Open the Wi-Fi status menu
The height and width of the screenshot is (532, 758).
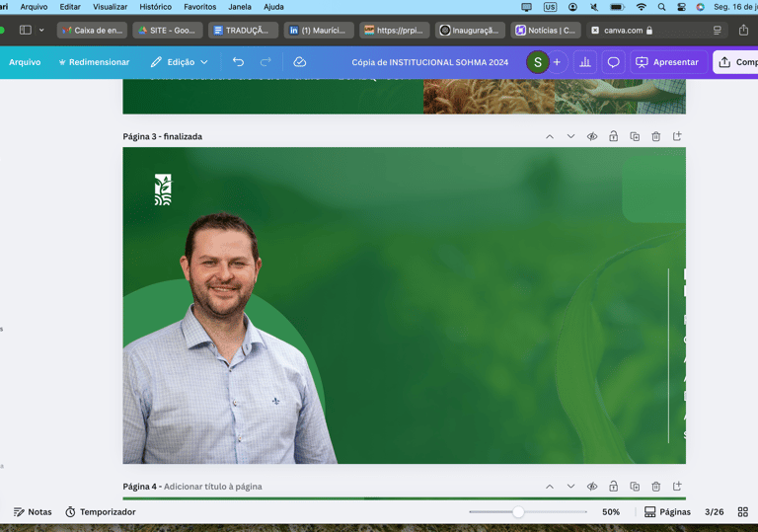(641, 7)
